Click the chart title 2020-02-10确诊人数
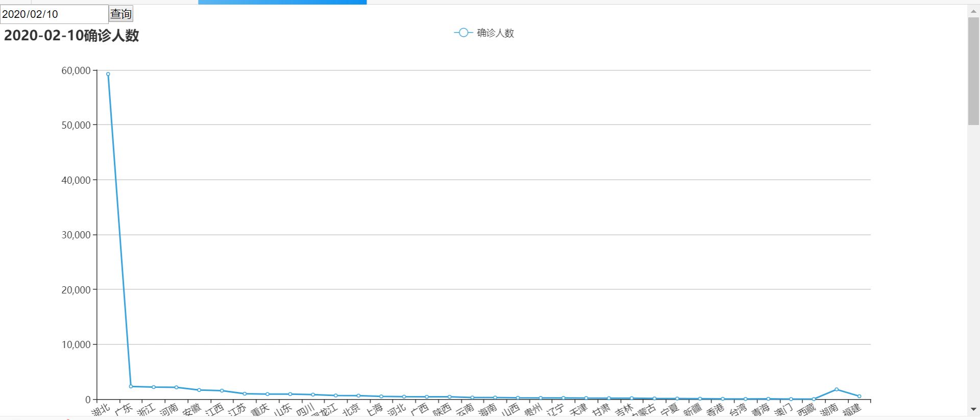This screenshot has width=980, height=420. (x=71, y=36)
